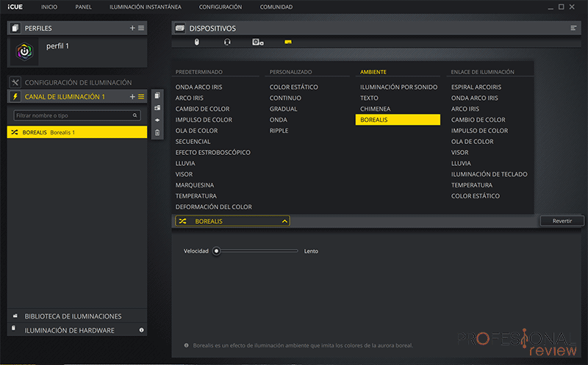Click the paste layer icon in side toolbar
The height and width of the screenshot is (365, 588).
tap(157, 108)
